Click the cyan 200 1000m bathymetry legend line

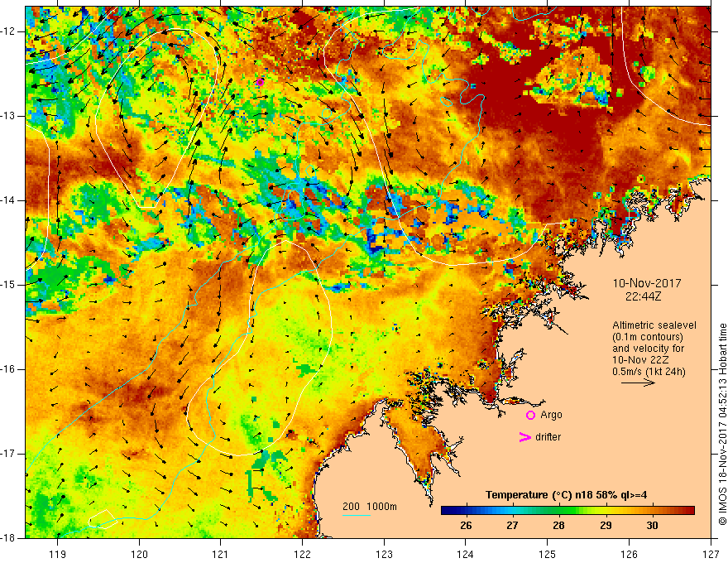(x=356, y=516)
